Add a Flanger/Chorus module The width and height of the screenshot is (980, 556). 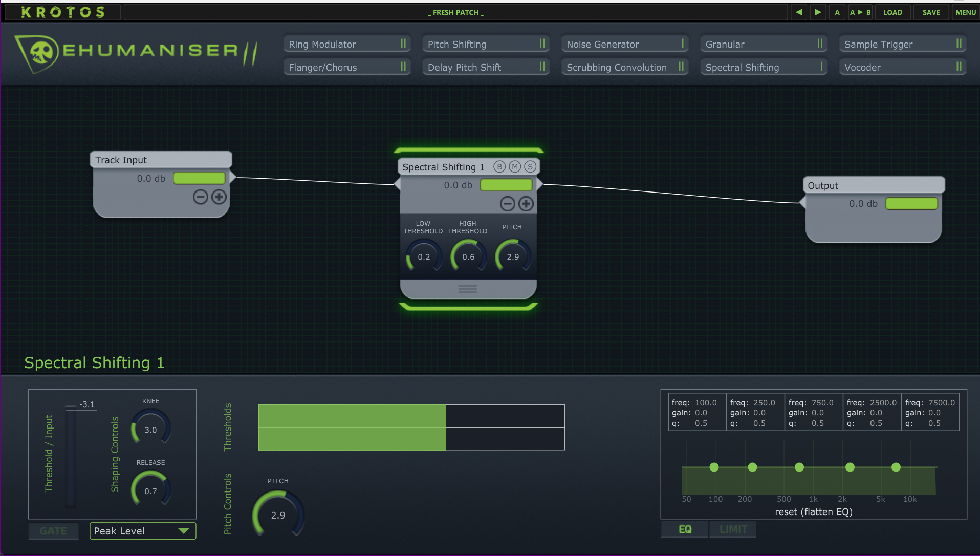pos(347,67)
